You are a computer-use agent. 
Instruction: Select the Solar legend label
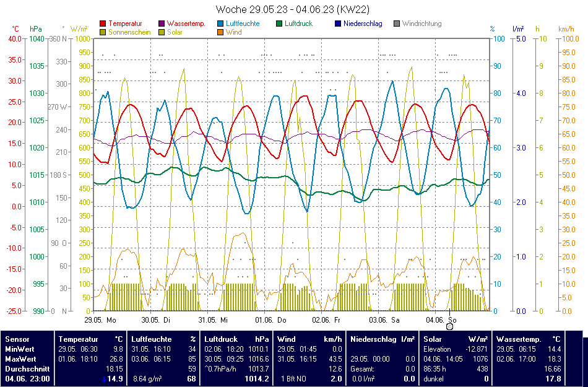175,32
